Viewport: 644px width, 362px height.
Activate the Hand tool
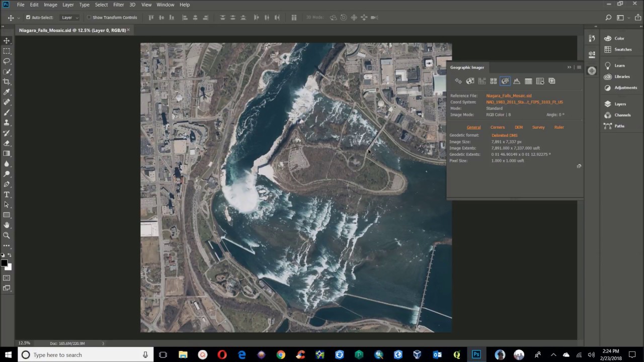(x=7, y=225)
